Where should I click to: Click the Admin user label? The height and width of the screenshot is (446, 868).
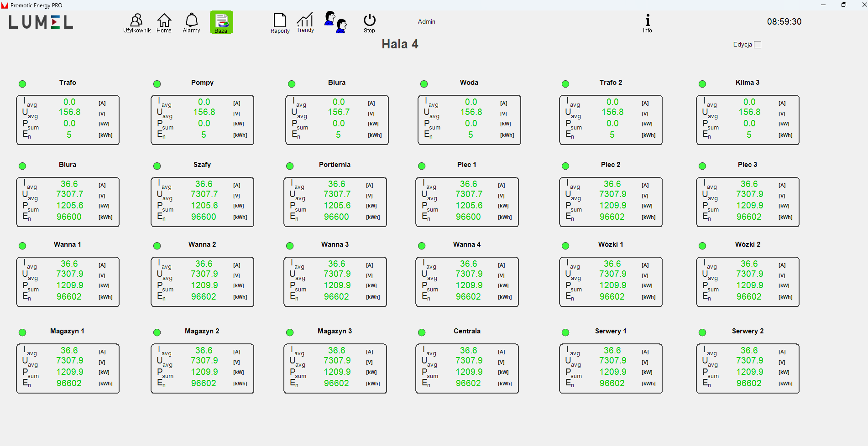point(426,21)
